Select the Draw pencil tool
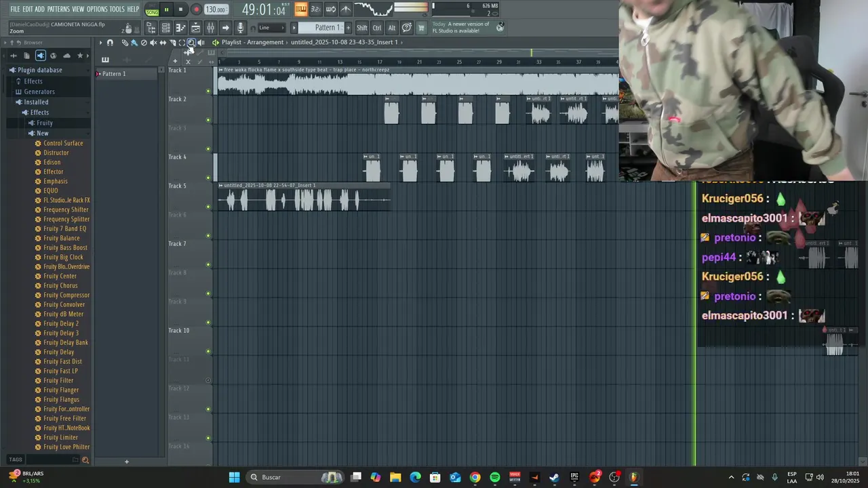The width and height of the screenshot is (868, 488). click(x=125, y=43)
